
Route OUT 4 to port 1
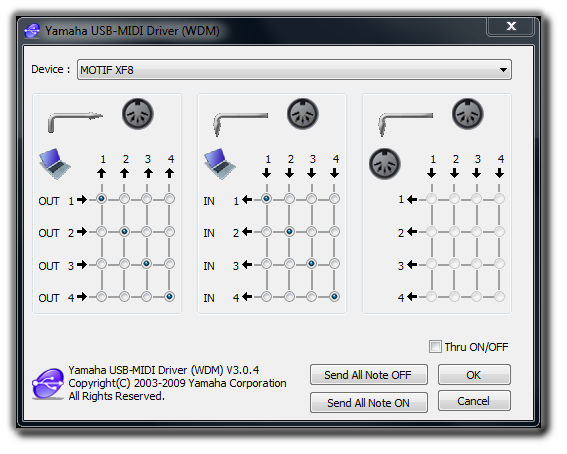[x=102, y=297]
